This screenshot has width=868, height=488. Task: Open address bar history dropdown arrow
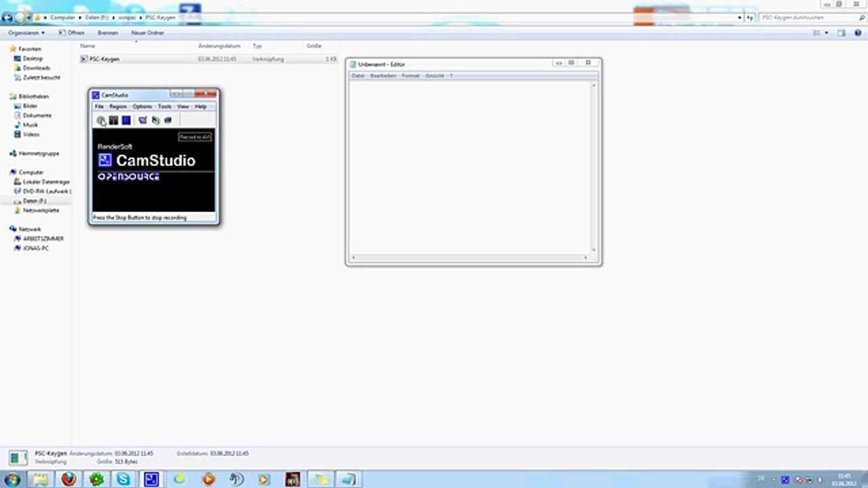[x=740, y=18]
